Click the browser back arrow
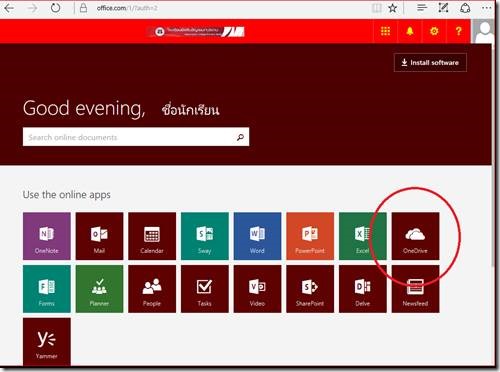Viewport: 500px width, 372px height. 9,8
